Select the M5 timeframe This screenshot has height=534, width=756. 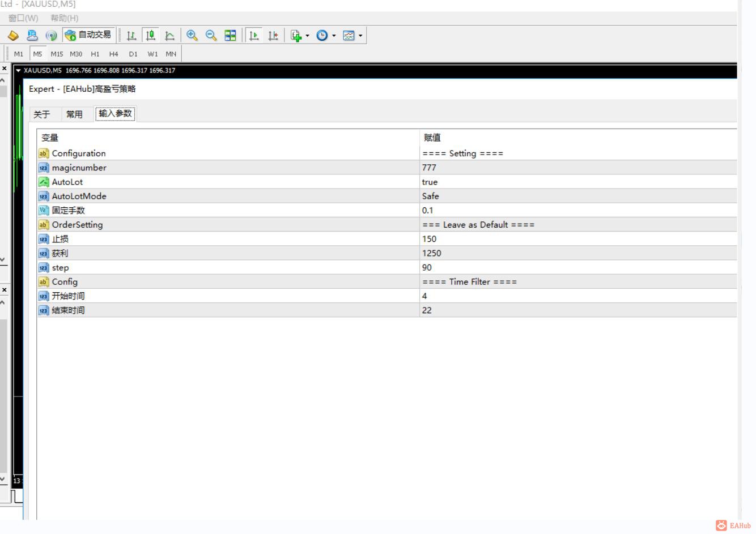click(37, 54)
